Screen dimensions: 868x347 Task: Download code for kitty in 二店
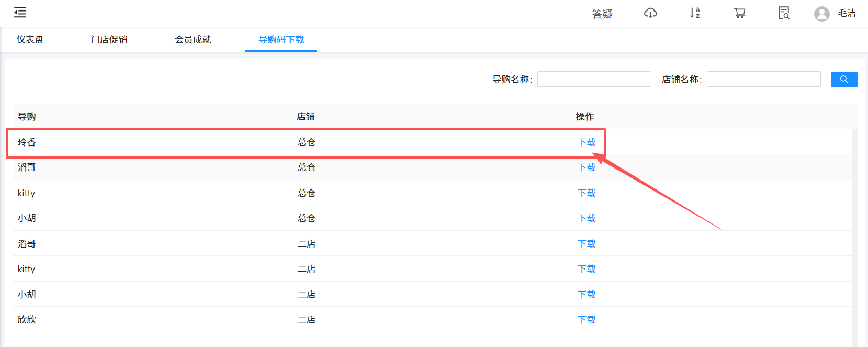coord(587,269)
